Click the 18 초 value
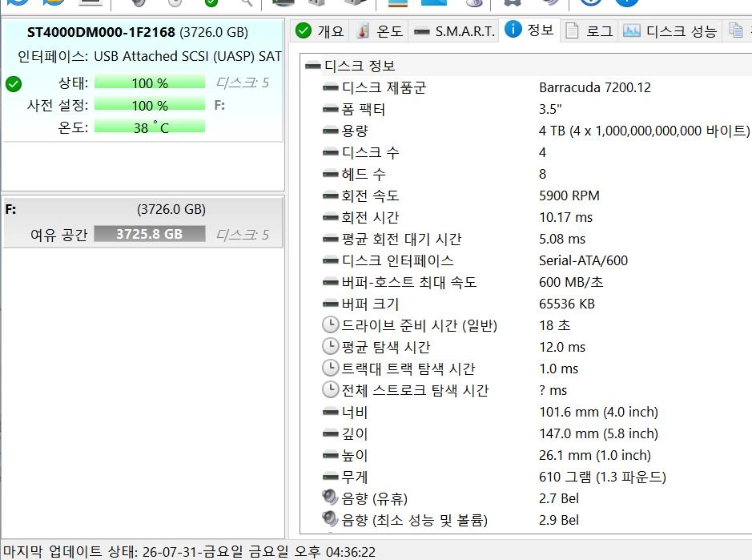 click(555, 325)
